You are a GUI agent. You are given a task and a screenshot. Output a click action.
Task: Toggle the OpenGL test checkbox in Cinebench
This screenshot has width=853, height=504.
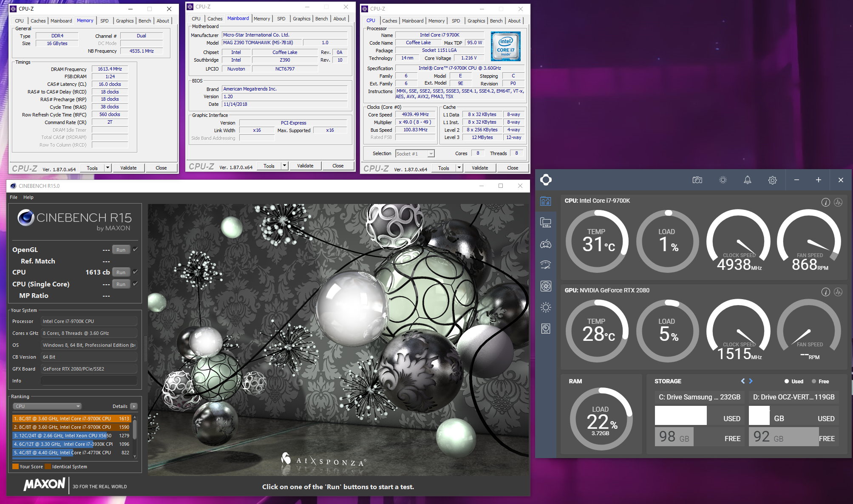point(135,249)
